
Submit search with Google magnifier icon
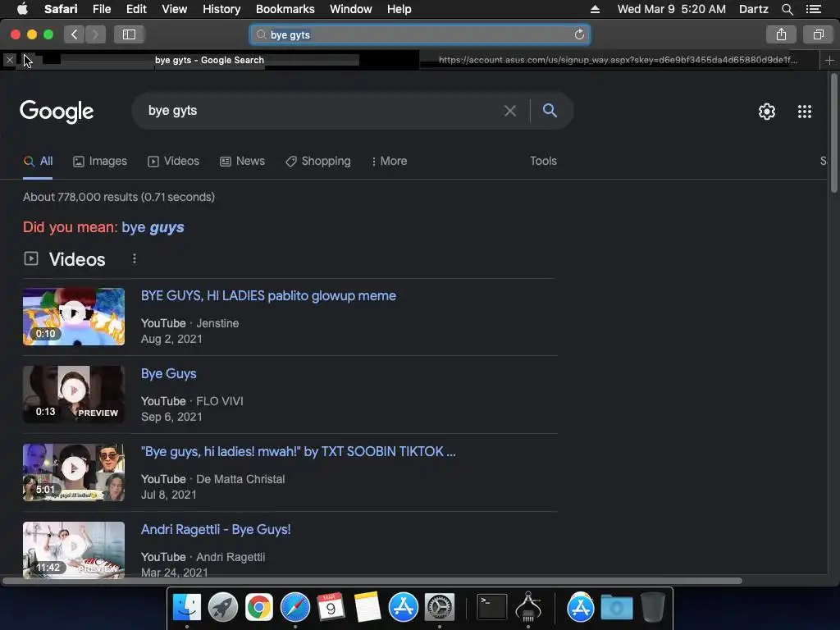click(x=550, y=111)
